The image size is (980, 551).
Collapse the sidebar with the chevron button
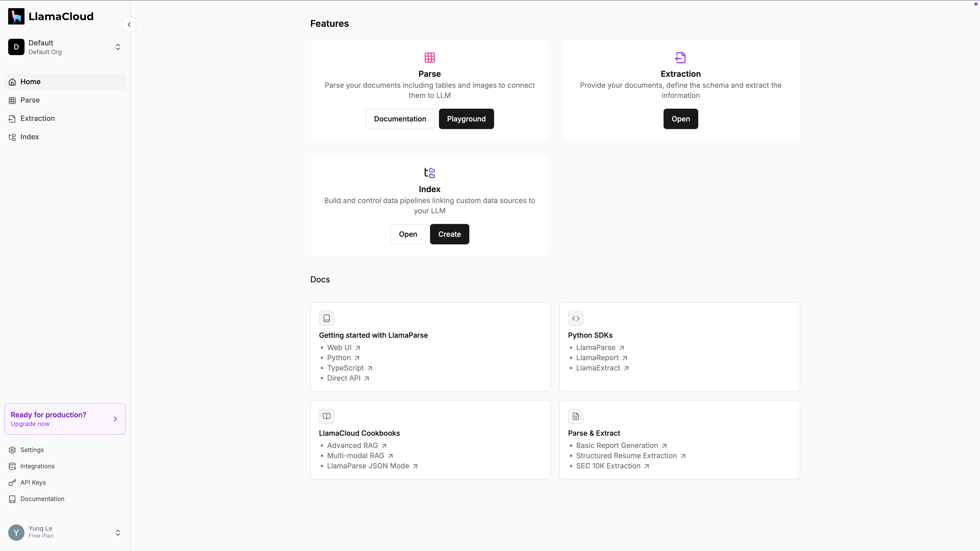(129, 24)
